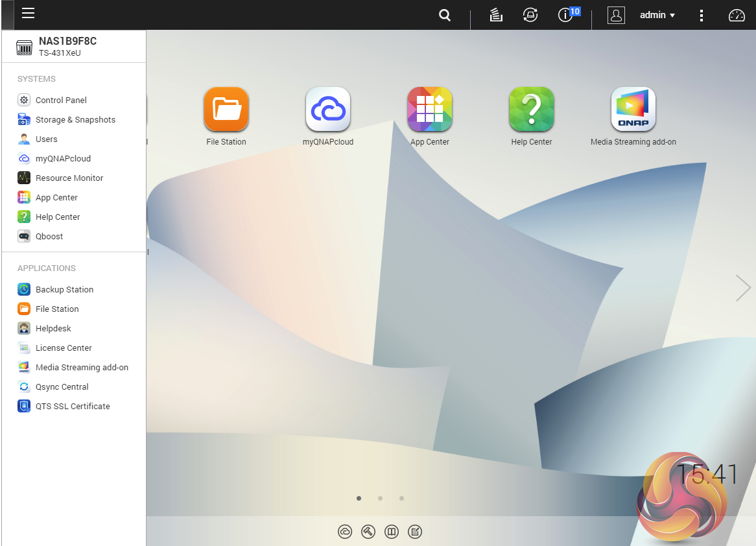756x546 pixels.
Task: Go to next desktop page arrow
Action: 743,288
